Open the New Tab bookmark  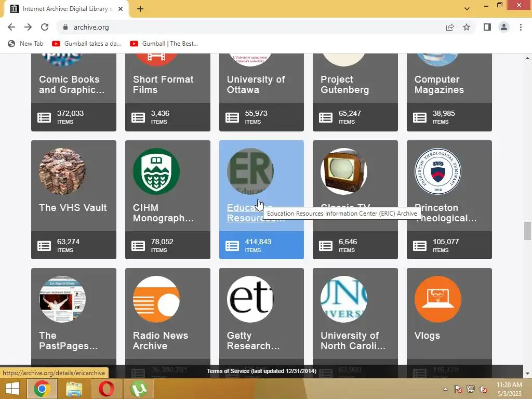[x=26, y=44]
